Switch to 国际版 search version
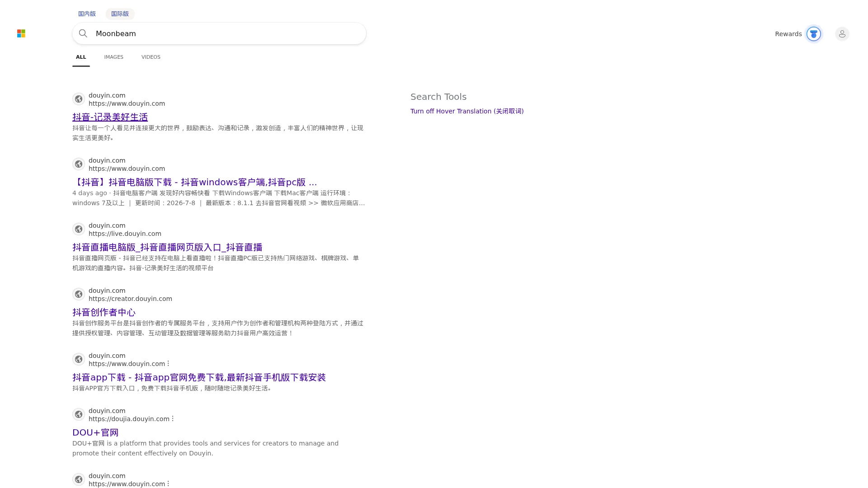 click(x=120, y=14)
